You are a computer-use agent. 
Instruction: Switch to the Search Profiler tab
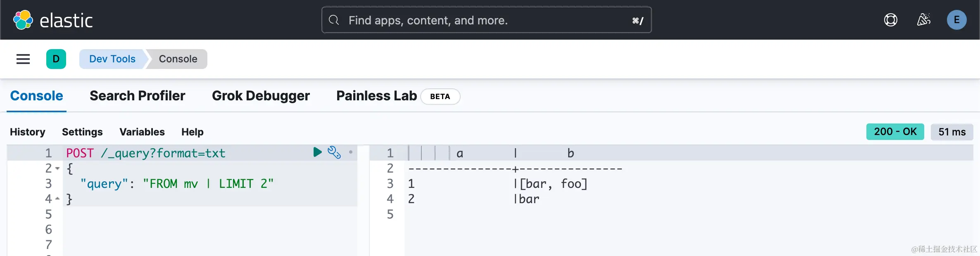137,96
